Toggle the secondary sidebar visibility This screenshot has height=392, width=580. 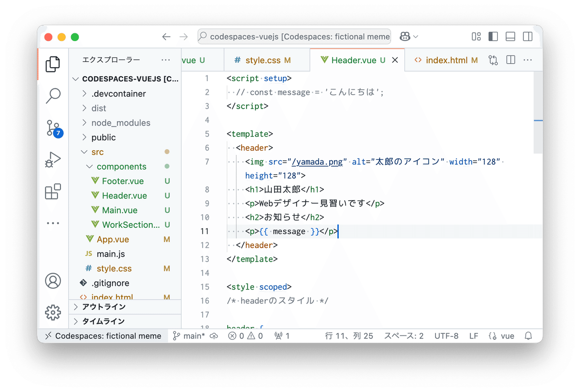[528, 37]
